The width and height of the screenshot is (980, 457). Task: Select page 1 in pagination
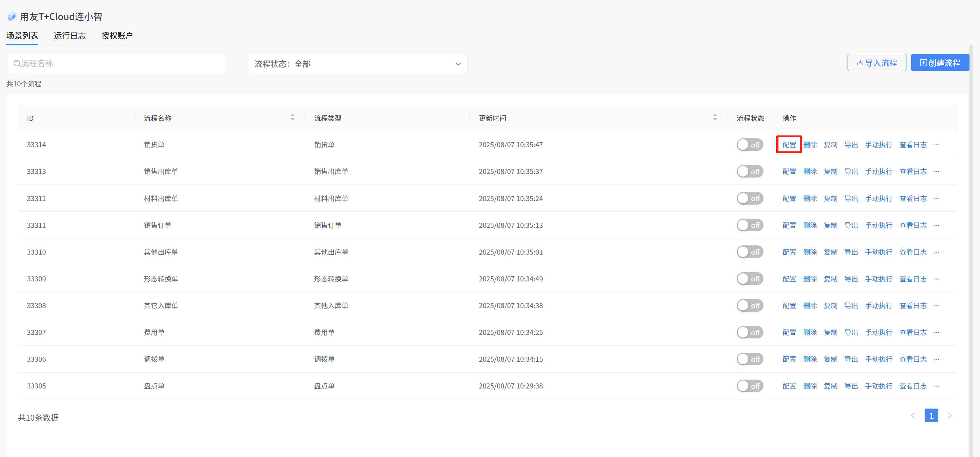(x=931, y=416)
